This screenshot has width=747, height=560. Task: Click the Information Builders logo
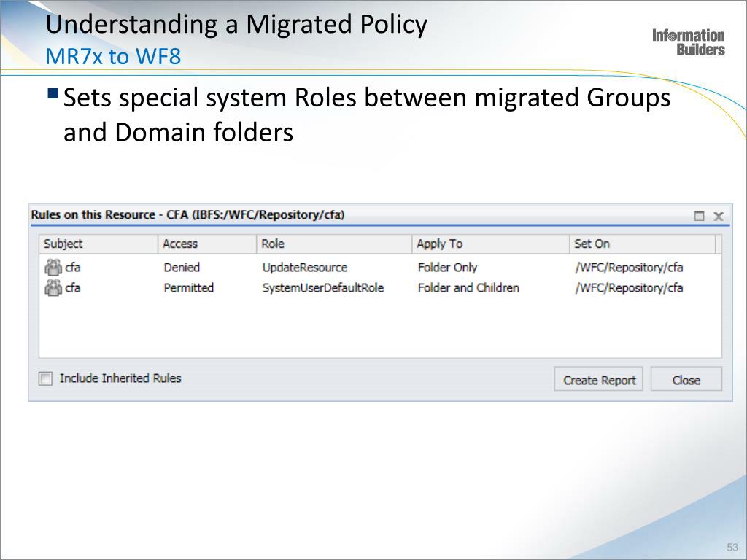(689, 42)
